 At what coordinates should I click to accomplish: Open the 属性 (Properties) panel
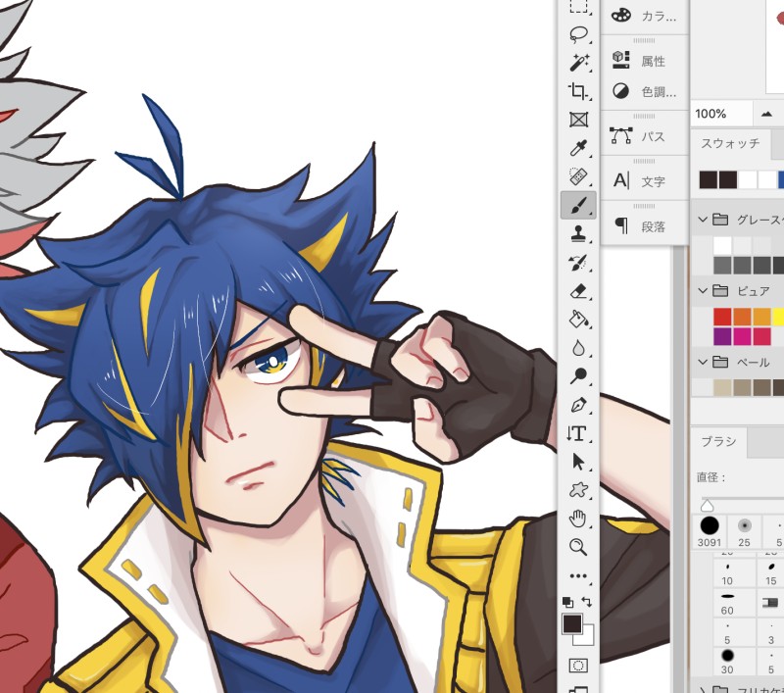tap(644, 61)
